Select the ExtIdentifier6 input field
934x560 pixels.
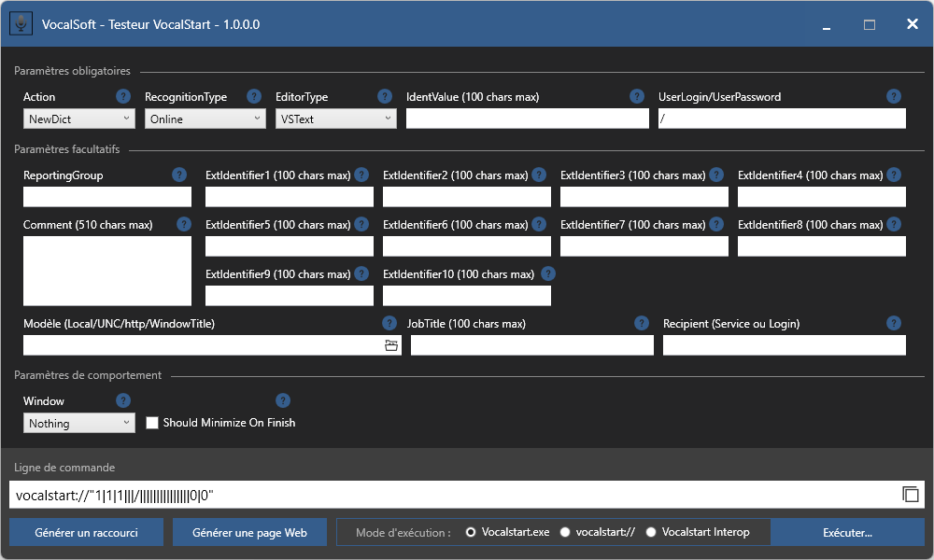[x=467, y=246]
